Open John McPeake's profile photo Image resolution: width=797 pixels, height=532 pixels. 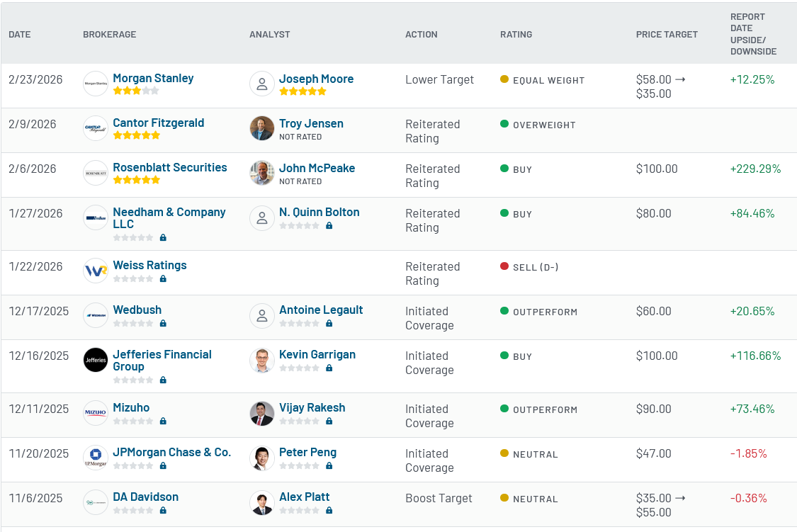[x=261, y=173]
